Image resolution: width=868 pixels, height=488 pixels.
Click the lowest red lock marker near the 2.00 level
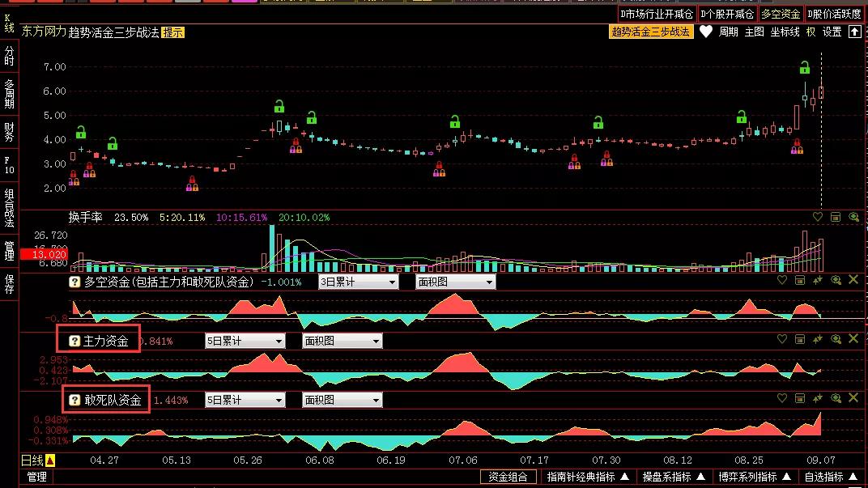pyautogui.click(x=192, y=184)
